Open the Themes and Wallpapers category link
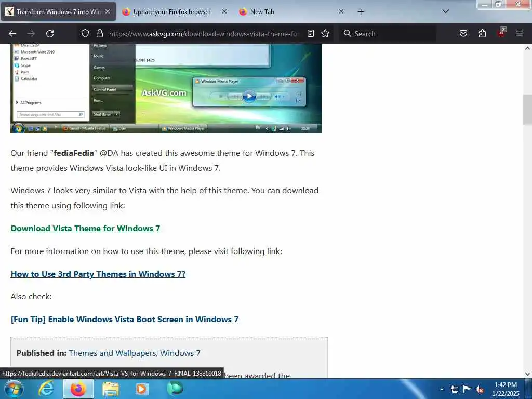532x399 pixels. (x=112, y=353)
